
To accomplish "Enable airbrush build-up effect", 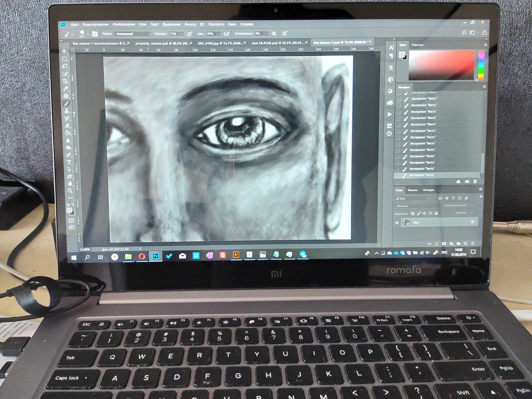I will point(227,34).
